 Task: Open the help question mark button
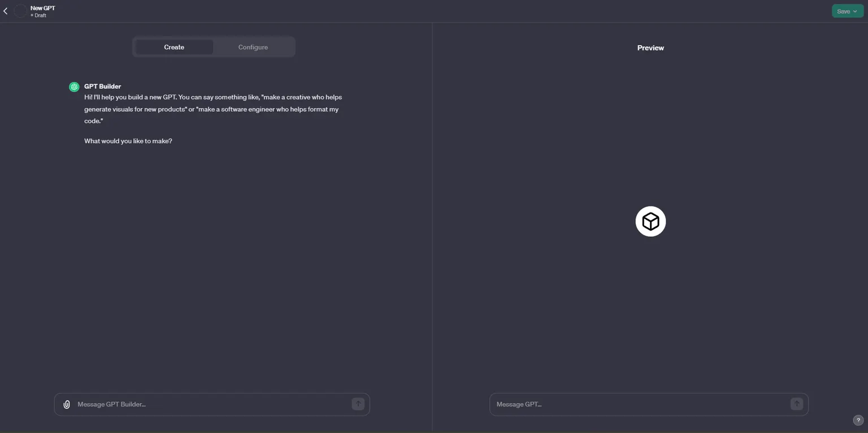(x=858, y=420)
